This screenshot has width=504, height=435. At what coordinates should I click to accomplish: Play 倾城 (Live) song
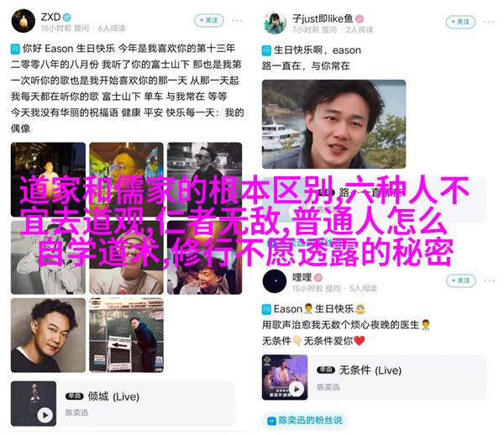tap(45, 415)
